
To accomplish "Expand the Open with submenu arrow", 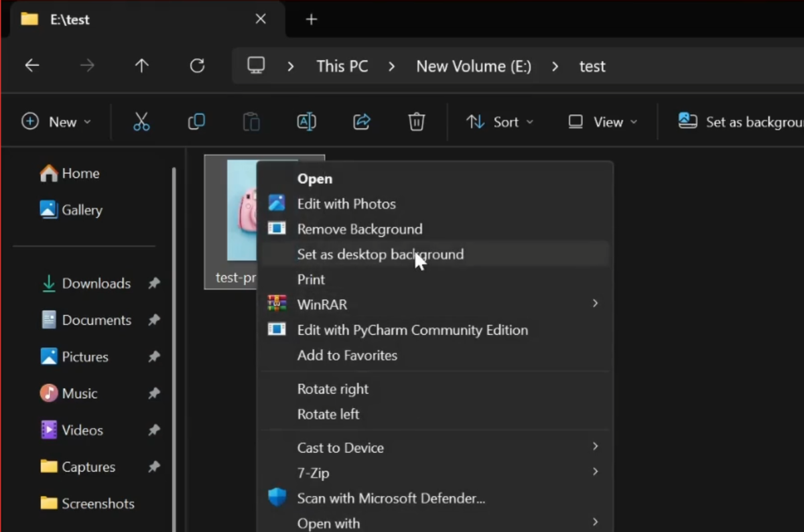I will (595, 522).
